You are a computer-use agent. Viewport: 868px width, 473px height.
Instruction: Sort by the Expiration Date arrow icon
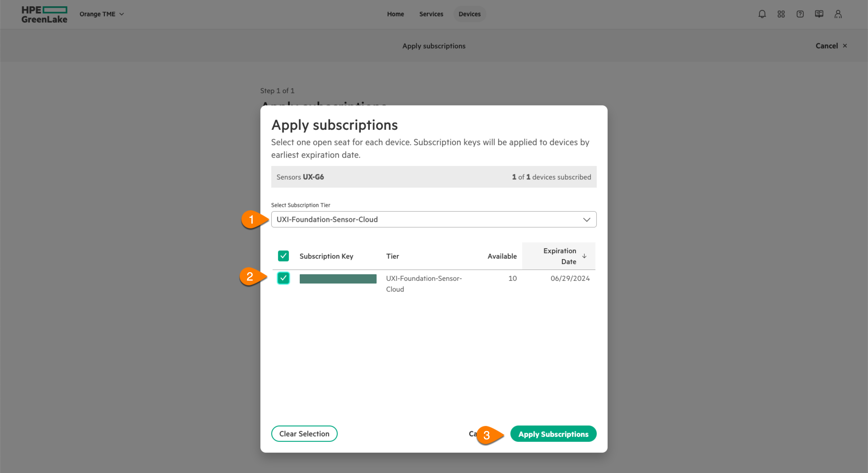pyautogui.click(x=584, y=256)
